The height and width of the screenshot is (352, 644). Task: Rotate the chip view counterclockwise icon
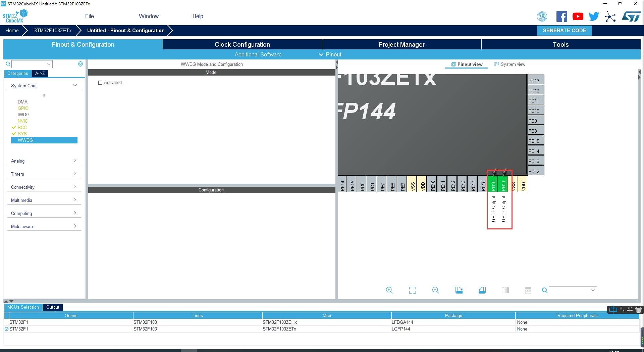point(482,290)
